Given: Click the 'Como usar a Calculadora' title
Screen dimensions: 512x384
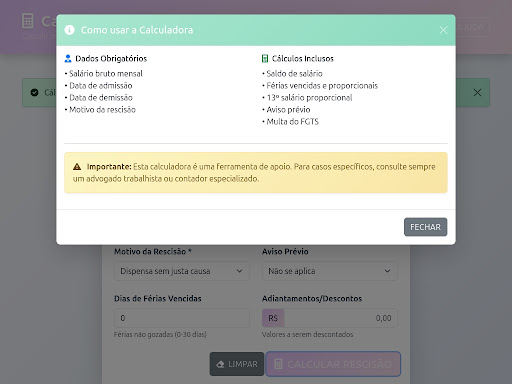Looking at the screenshot, I should 137,30.
